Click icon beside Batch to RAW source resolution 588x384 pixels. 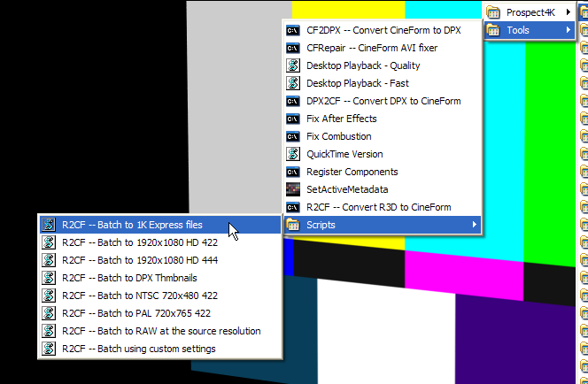coord(49,331)
